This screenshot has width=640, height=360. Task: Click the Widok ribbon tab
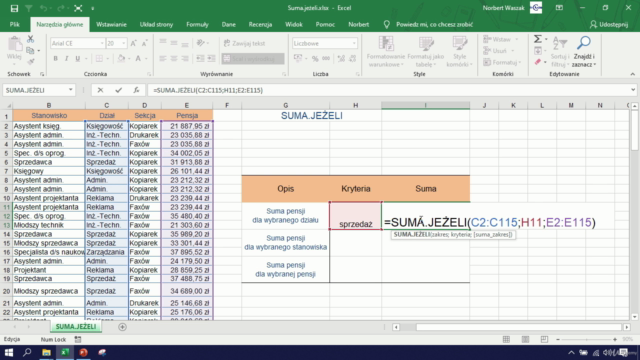click(293, 24)
